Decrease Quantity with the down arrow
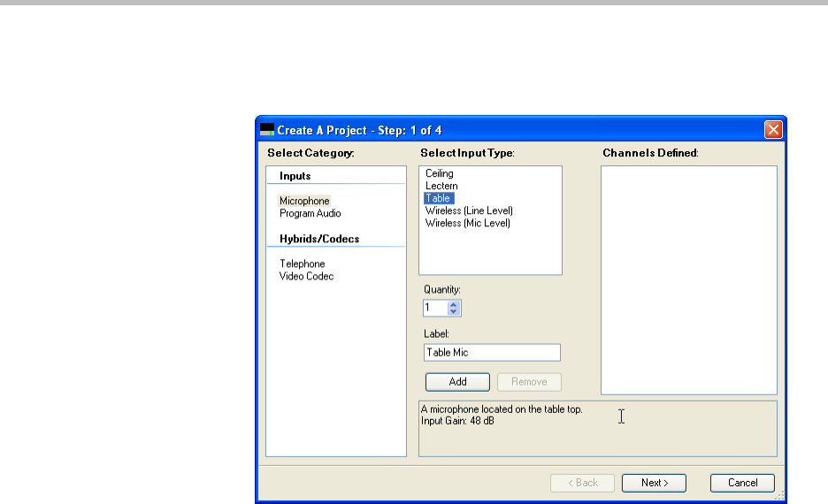Image resolution: width=828 pixels, height=504 pixels. tap(454, 312)
